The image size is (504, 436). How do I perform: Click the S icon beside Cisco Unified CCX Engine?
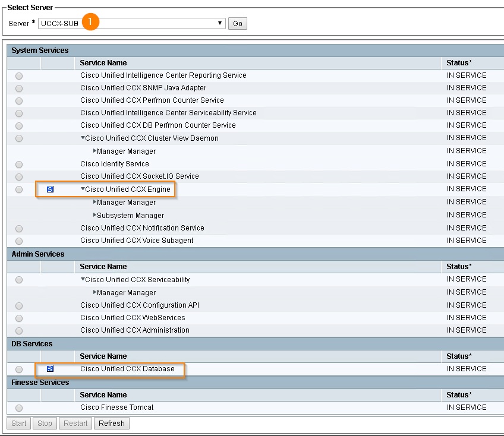pos(50,189)
